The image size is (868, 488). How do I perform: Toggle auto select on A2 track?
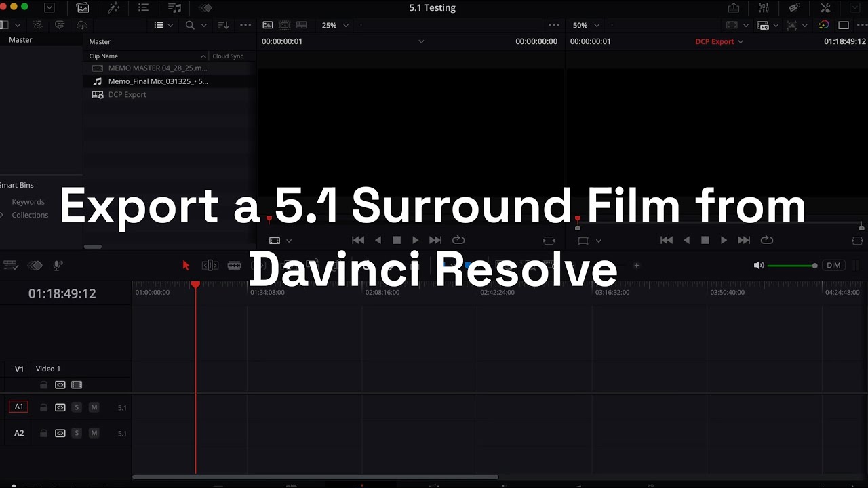click(x=60, y=433)
